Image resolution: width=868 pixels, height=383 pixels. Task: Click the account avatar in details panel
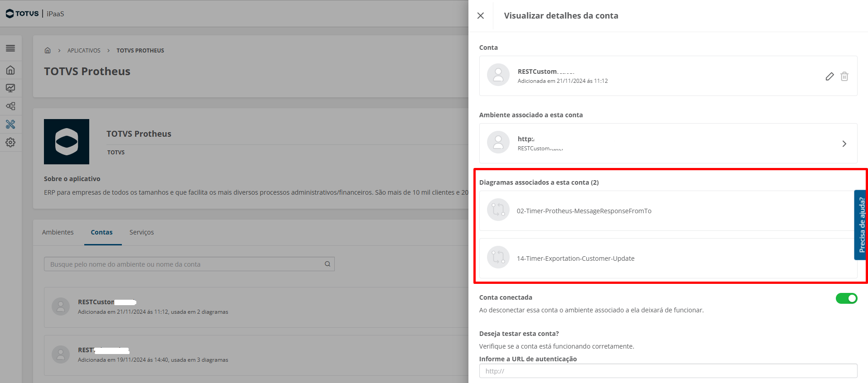tap(498, 75)
